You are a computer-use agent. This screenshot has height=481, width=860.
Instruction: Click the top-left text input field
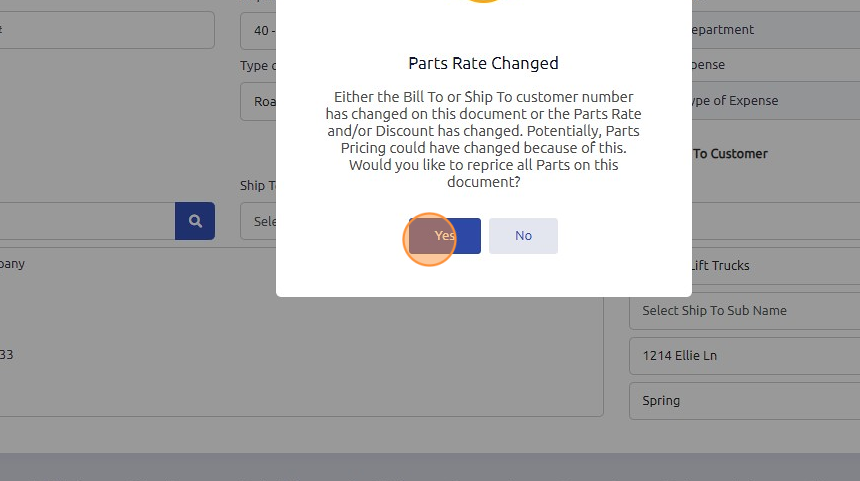click(105, 30)
